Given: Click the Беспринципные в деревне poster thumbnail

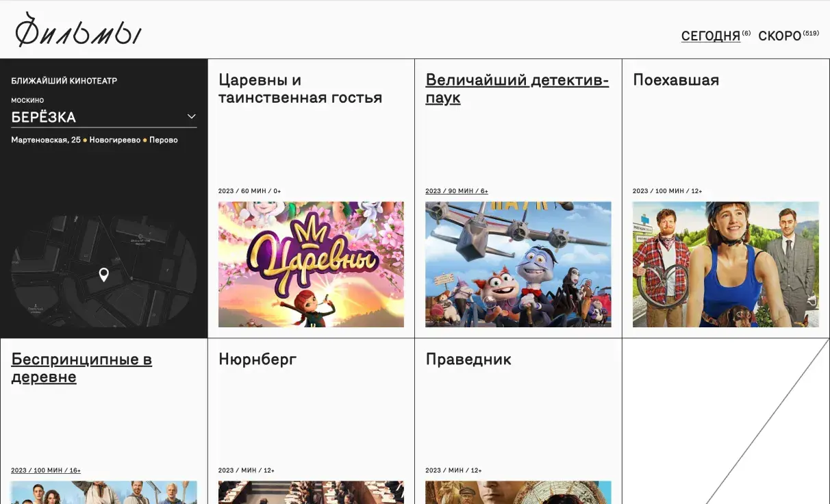Looking at the screenshot, I should click(x=104, y=492).
